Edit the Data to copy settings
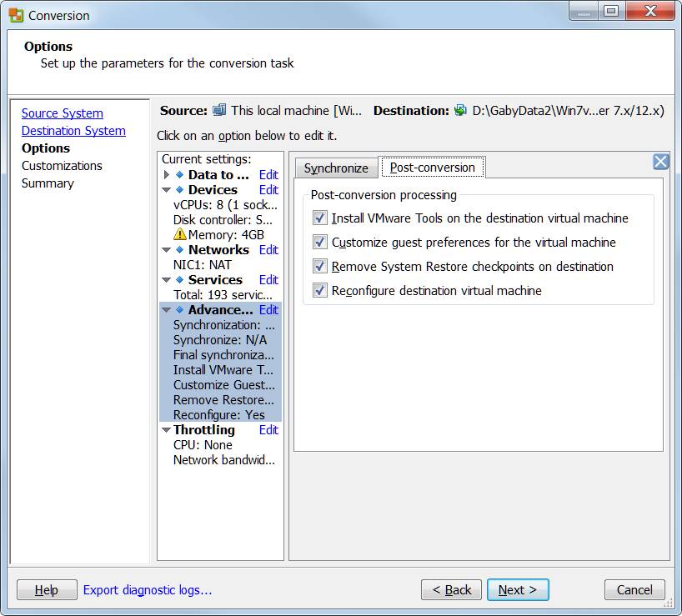682x616 pixels. [x=268, y=175]
